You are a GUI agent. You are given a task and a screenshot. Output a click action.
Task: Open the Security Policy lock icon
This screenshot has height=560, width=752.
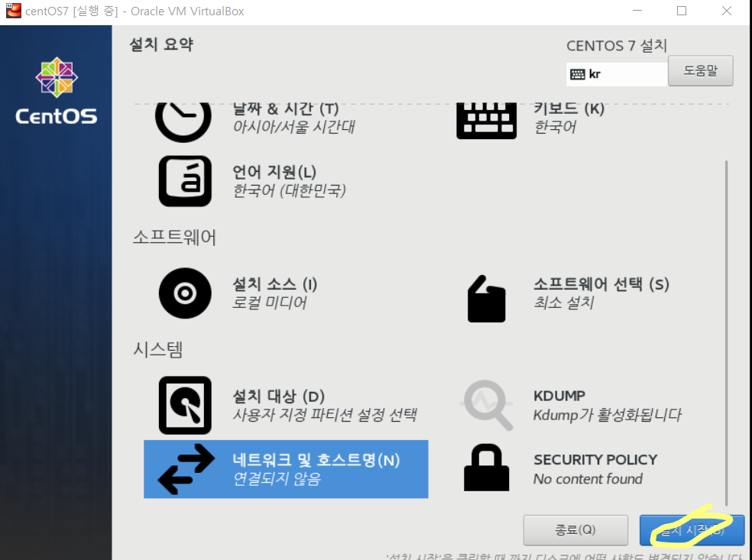pos(486,468)
